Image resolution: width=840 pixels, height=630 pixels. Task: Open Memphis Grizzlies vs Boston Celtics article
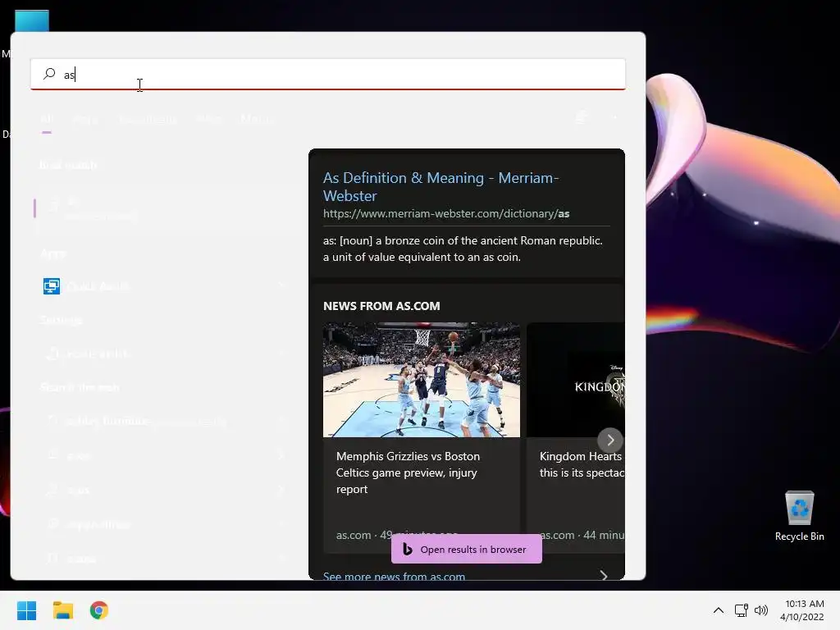tap(408, 472)
